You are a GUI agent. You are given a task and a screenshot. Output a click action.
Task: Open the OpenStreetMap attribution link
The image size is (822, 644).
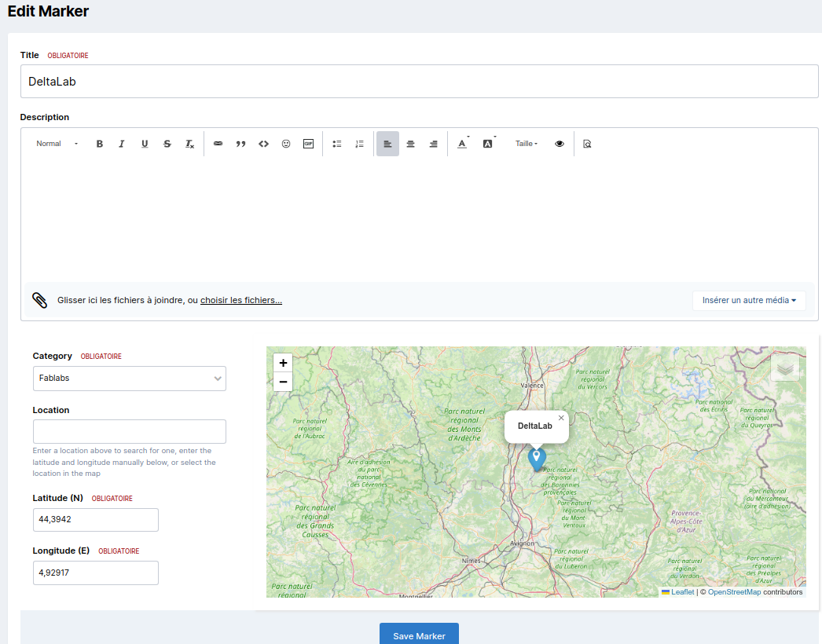pyautogui.click(x=734, y=592)
